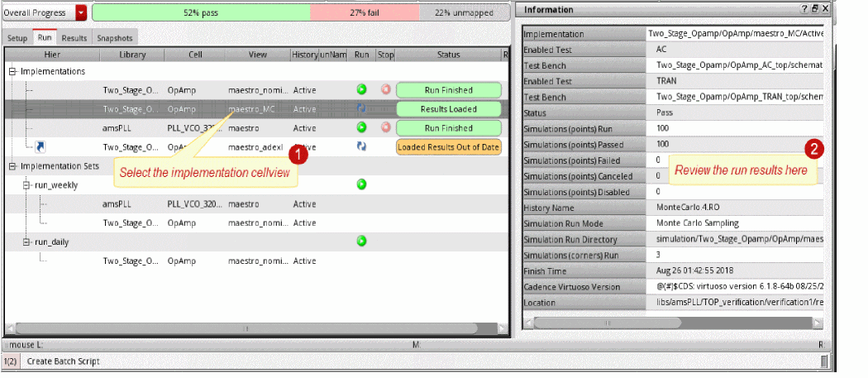The width and height of the screenshot is (868, 378).
Task: Switch to the Setup tab
Action: 17,38
